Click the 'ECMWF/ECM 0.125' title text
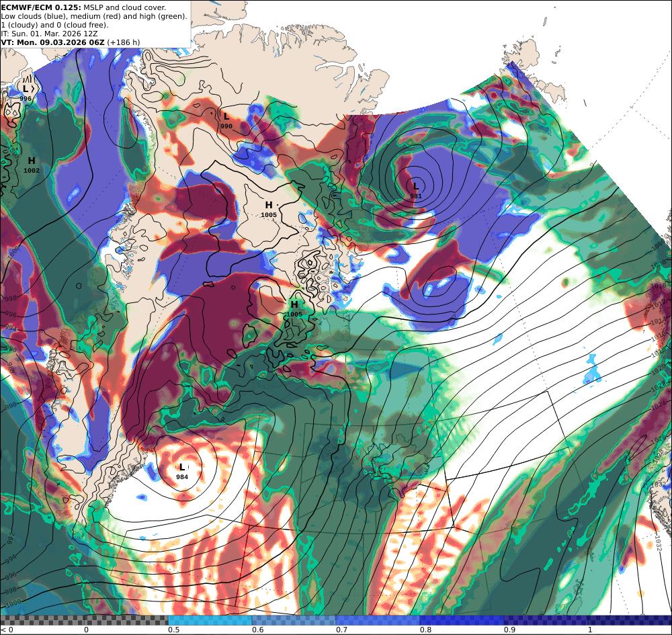This screenshot has height=635, width=672. pos(41,7)
